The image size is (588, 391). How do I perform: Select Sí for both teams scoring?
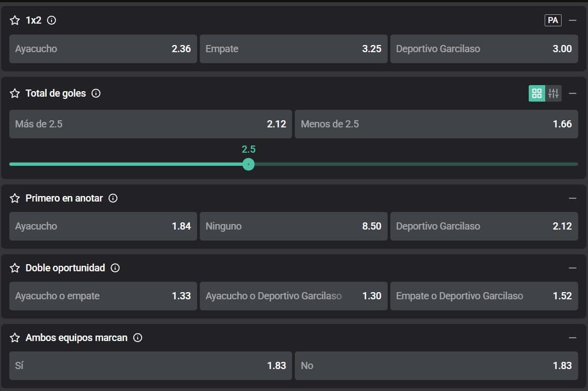(150, 366)
